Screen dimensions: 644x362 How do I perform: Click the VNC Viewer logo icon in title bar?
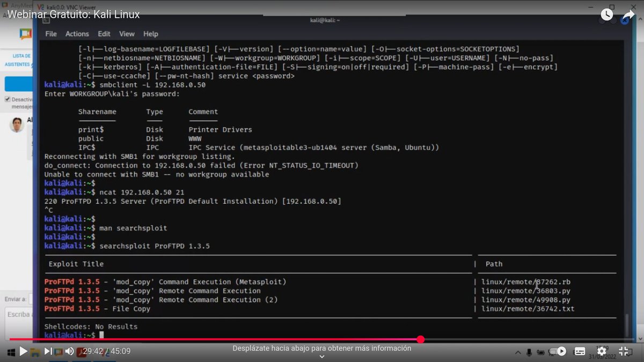coord(40,7)
